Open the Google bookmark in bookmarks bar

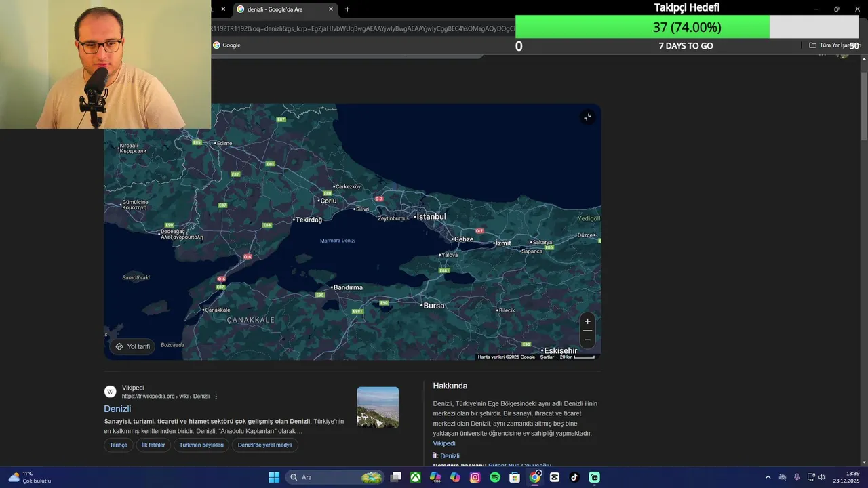(227, 45)
